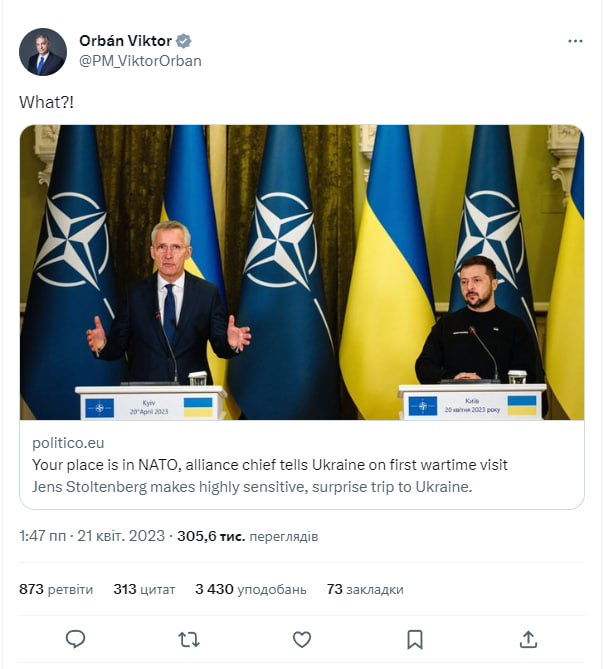This screenshot has height=669, width=604.
Task: Bookmark the tweet using bookmark icon
Action: 415,640
